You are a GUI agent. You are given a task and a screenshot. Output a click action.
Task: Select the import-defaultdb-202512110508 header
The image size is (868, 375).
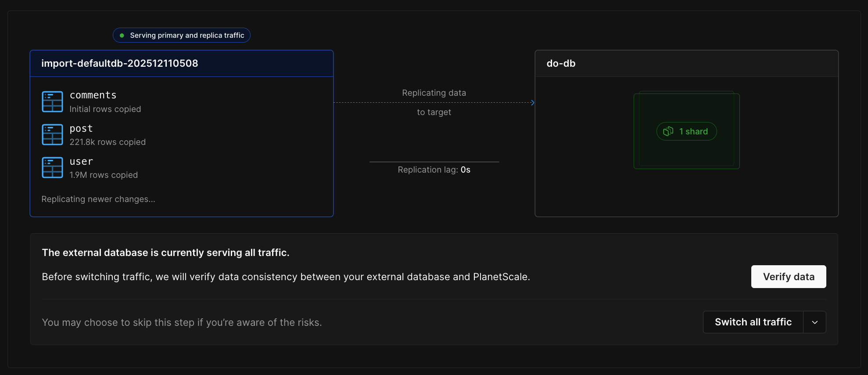[x=182, y=63]
